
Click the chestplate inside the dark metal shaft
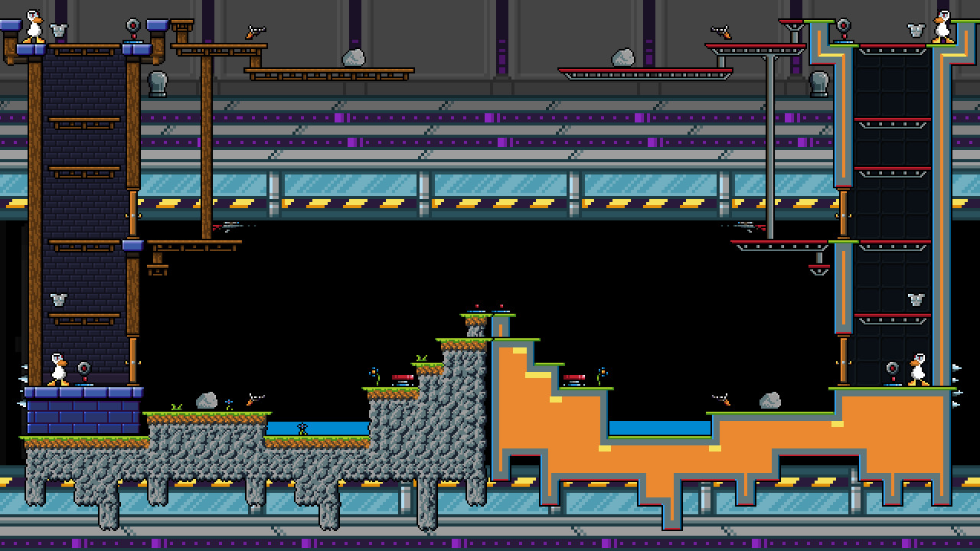click(916, 299)
